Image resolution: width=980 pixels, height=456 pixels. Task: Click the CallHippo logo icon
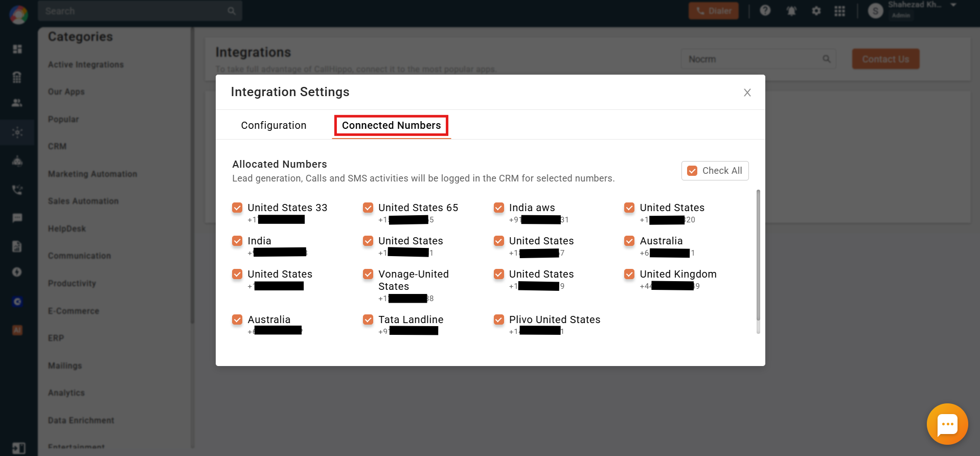coord(18,14)
